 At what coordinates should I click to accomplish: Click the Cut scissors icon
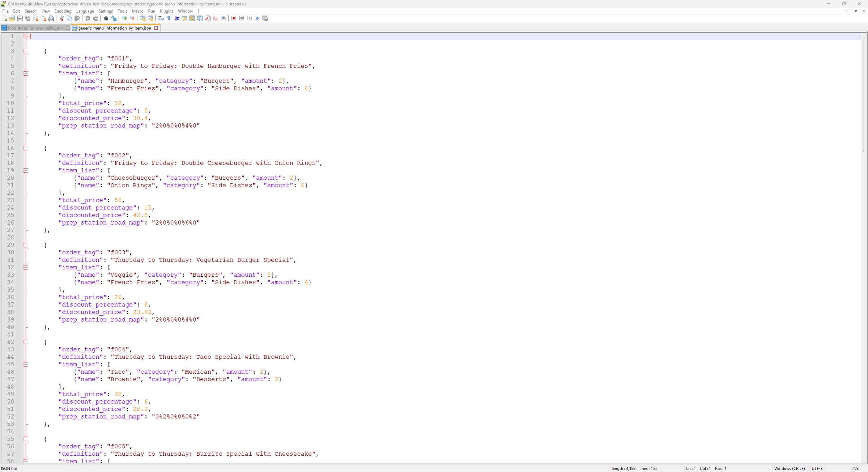(61, 18)
